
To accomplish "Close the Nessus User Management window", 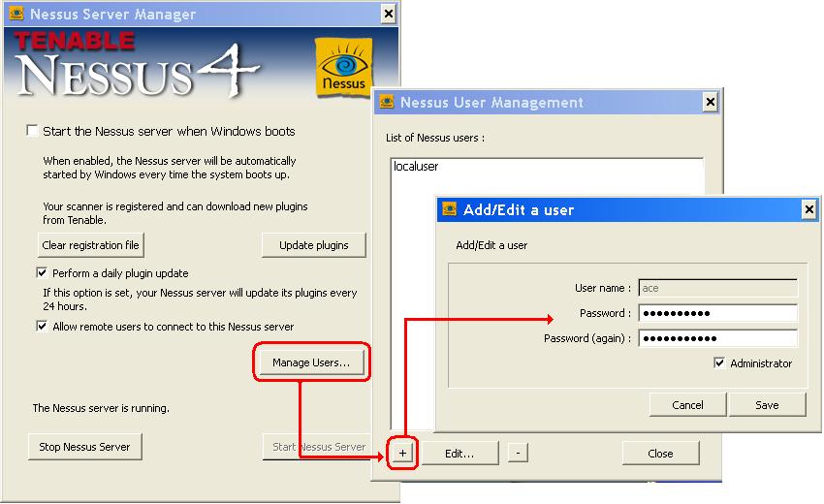I will point(710,102).
